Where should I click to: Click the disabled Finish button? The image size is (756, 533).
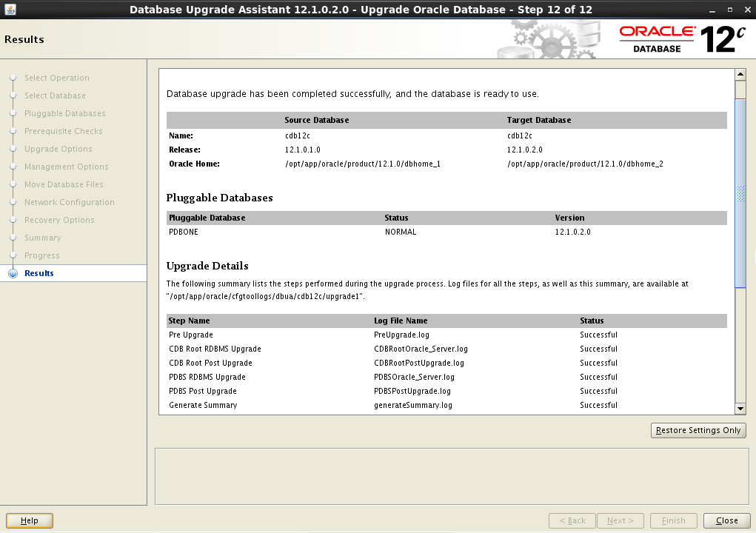[674, 520]
